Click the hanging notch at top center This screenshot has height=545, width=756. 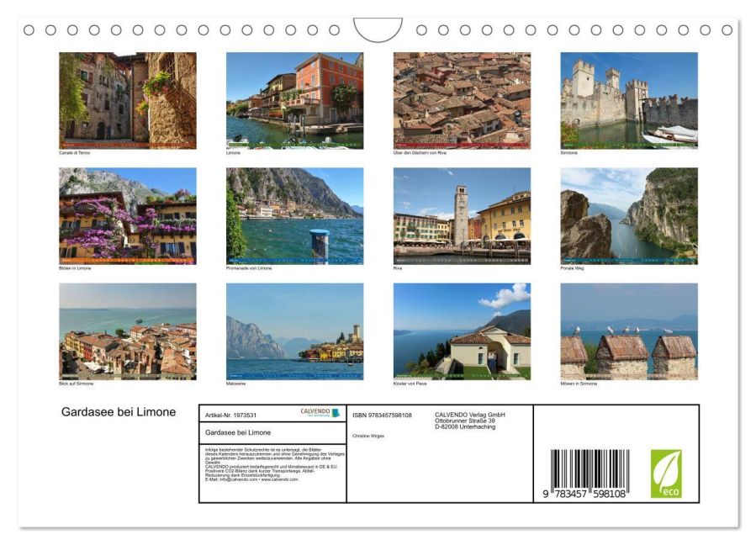(378, 30)
